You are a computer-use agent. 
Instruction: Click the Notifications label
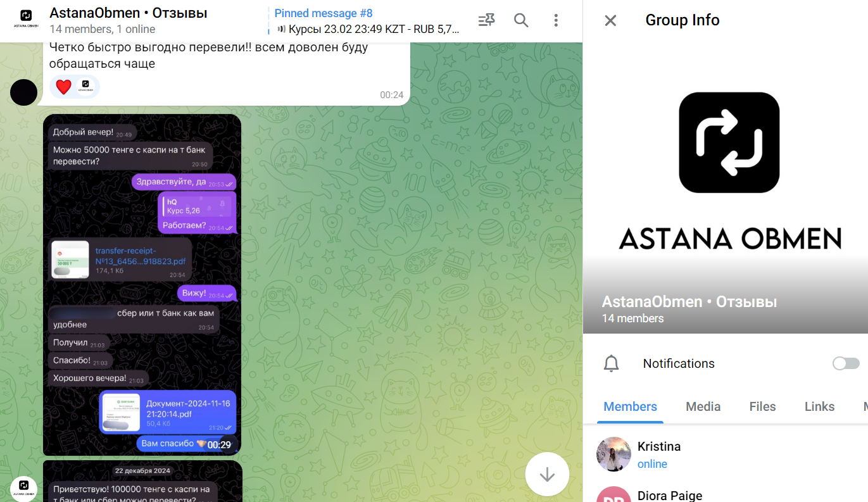click(x=679, y=363)
